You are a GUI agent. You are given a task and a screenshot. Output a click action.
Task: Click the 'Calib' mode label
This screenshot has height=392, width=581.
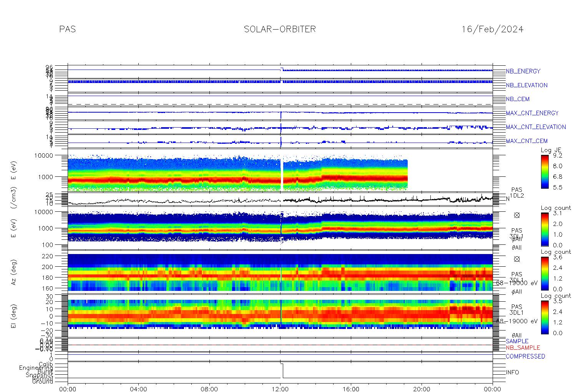[x=46, y=364]
